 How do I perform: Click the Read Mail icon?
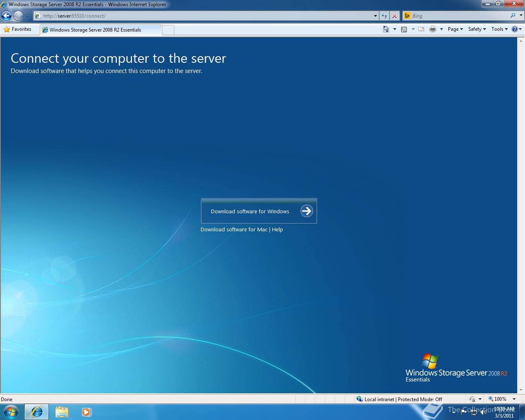click(421, 29)
